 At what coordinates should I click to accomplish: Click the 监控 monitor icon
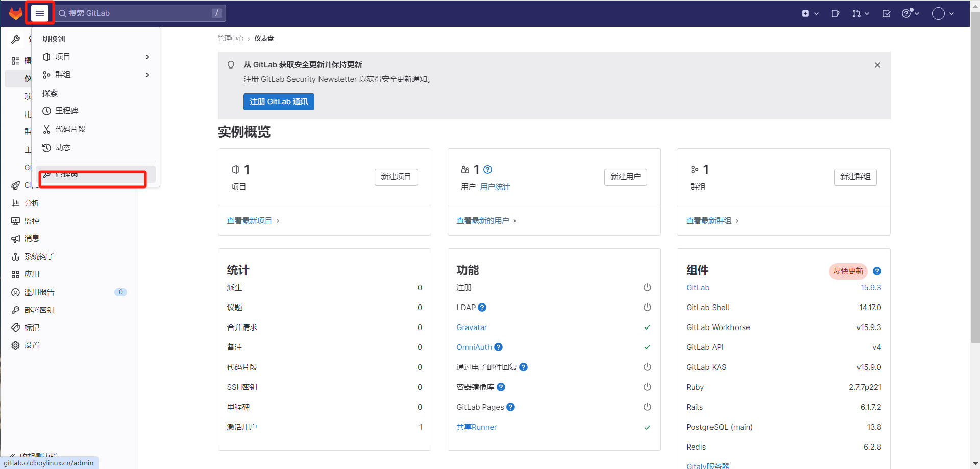click(x=15, y=221)
